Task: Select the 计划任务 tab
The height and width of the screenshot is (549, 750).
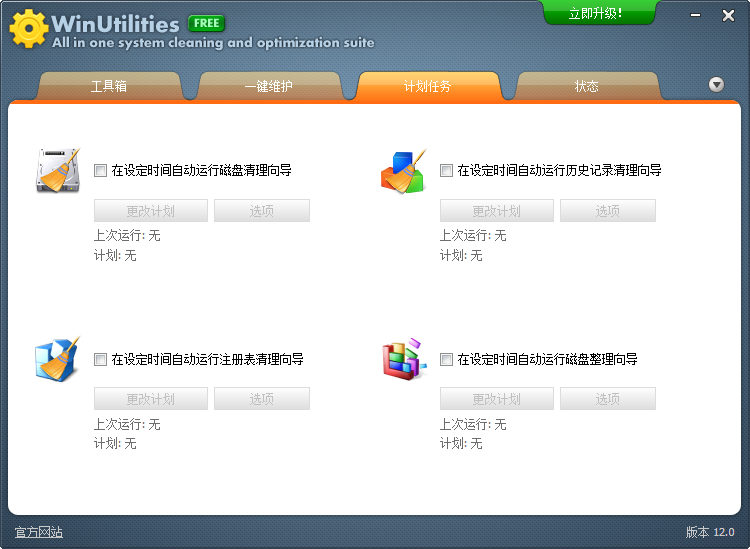Action: tap(427, 87)
